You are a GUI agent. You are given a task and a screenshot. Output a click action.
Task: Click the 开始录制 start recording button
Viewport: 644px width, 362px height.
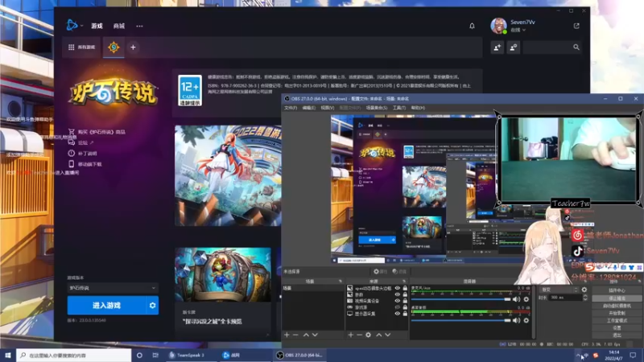pos(617,313)
